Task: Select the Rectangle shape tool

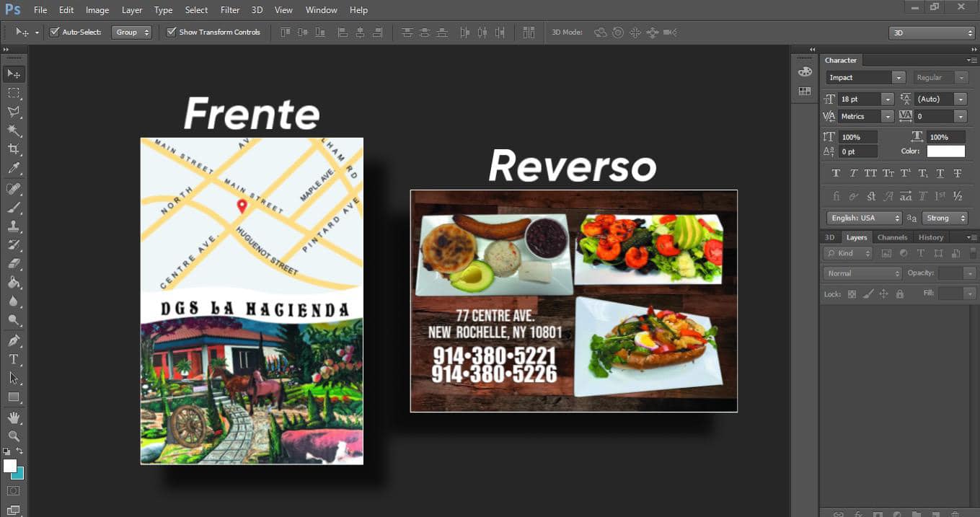Action: coord(14,397)
